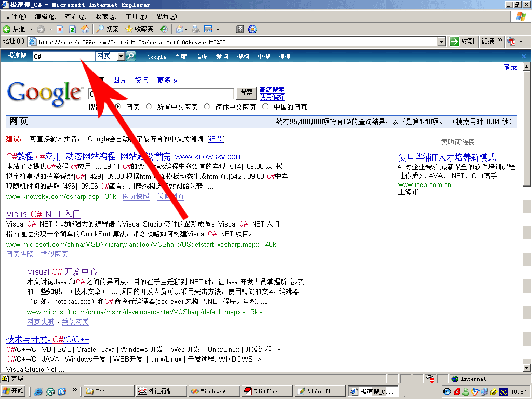This screenshot has height=399, width=532.
Task: Refresh the page using the refresh icon
Action: point(72,29)
